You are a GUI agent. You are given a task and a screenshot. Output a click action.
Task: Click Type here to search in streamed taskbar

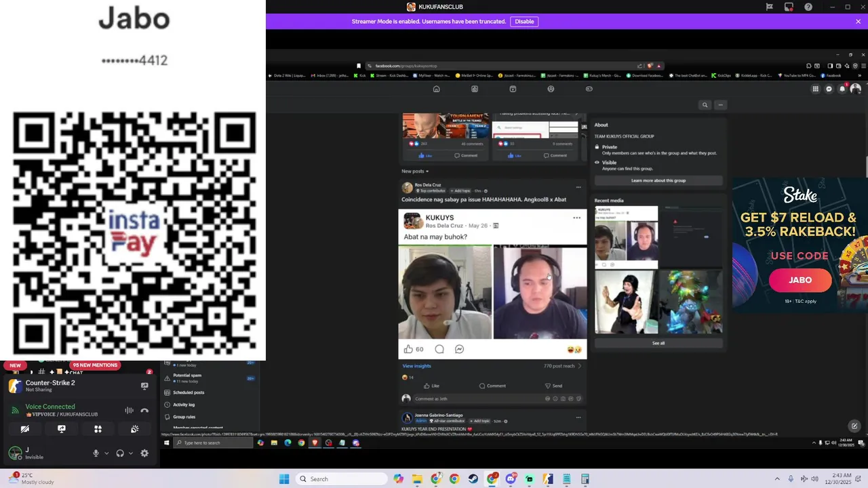(x=214, y=443)
